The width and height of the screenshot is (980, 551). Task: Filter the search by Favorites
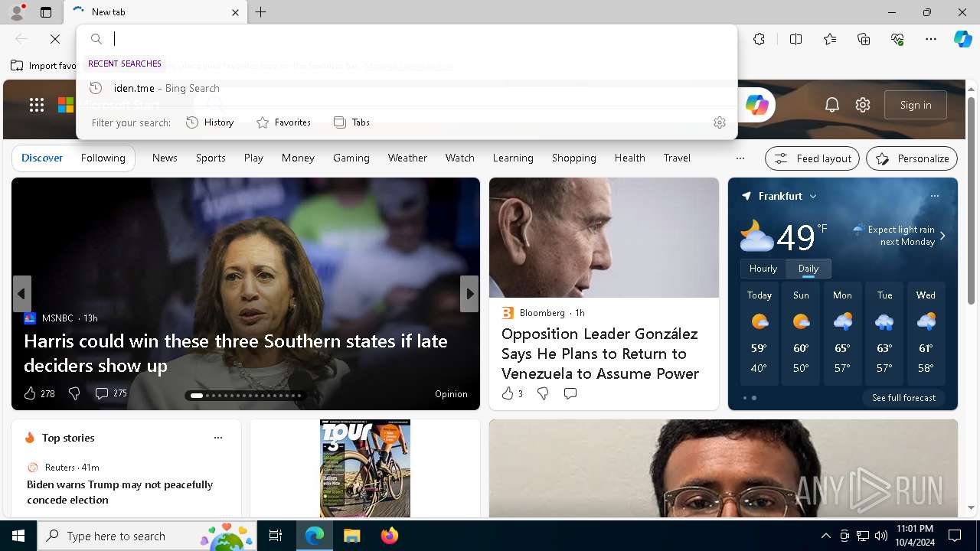tap(283, 122)
